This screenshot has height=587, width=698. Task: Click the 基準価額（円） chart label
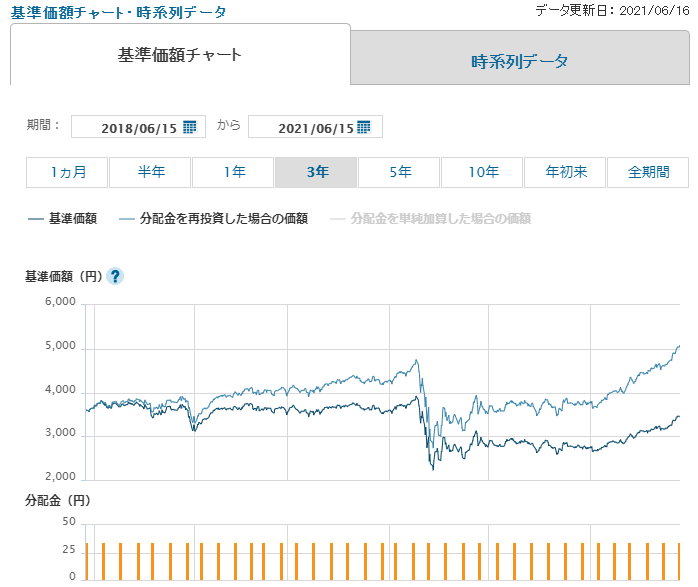click(x=64, y=276)
